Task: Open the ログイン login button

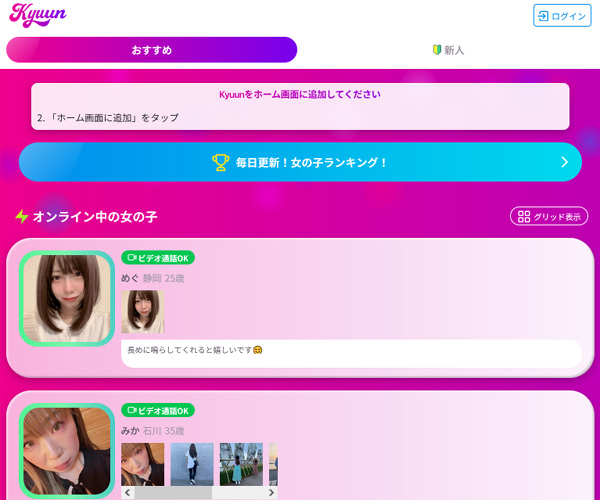Action: [561, 16]
